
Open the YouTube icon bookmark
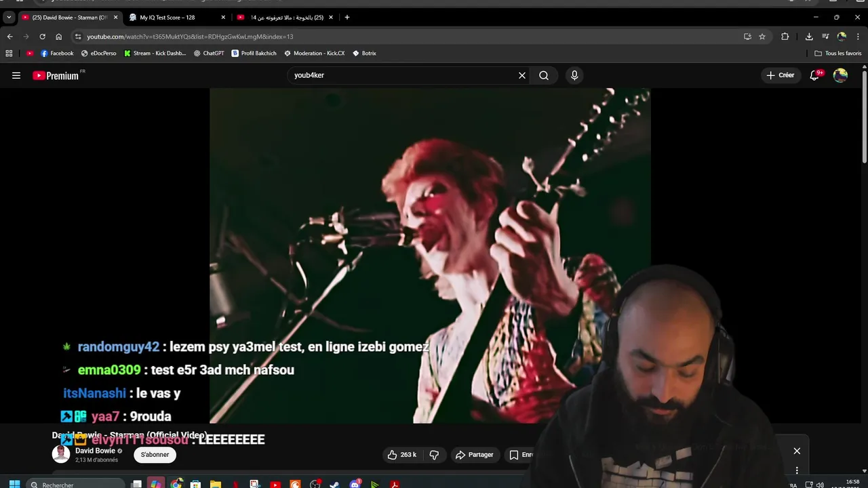(x=30, y=53)
